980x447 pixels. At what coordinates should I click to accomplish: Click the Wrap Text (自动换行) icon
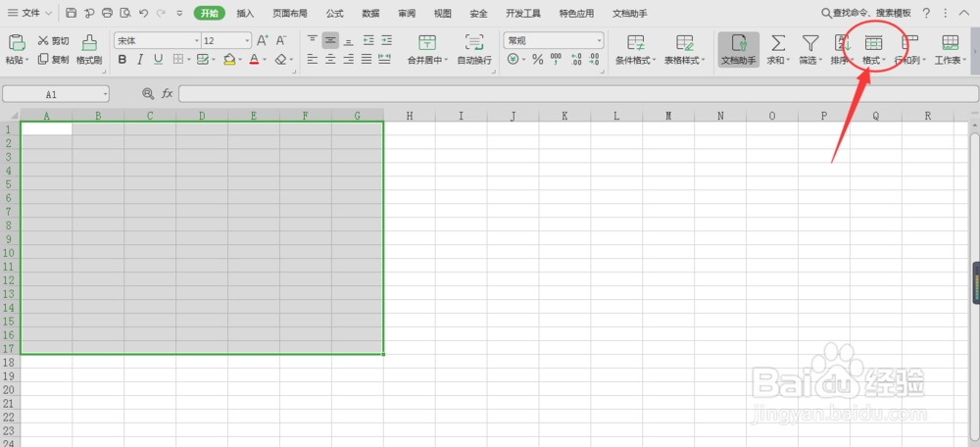click(x=474, y=42)
